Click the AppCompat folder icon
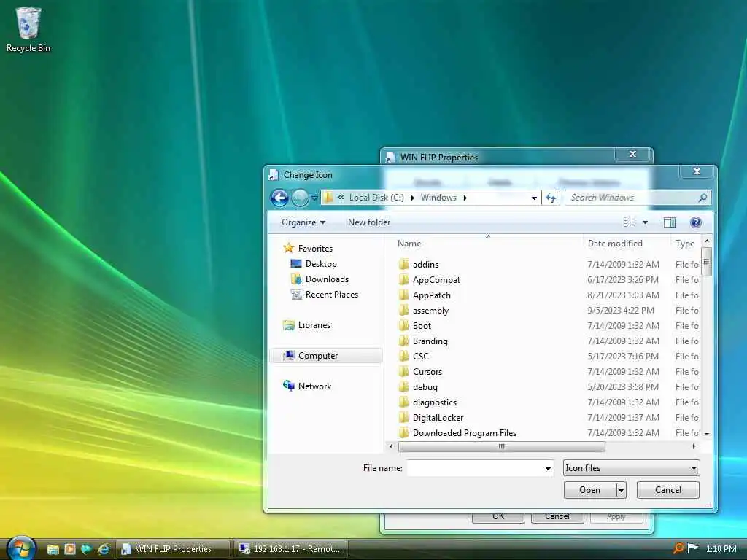The width and height of the screenshot is (747, 560). pos(403,279)
